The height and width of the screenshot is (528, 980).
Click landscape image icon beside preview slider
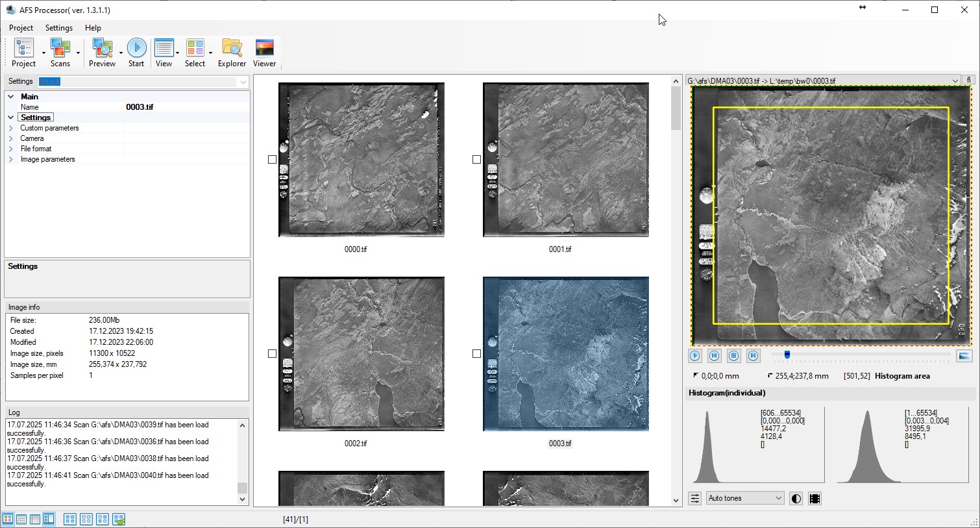(x=964, y=356)
